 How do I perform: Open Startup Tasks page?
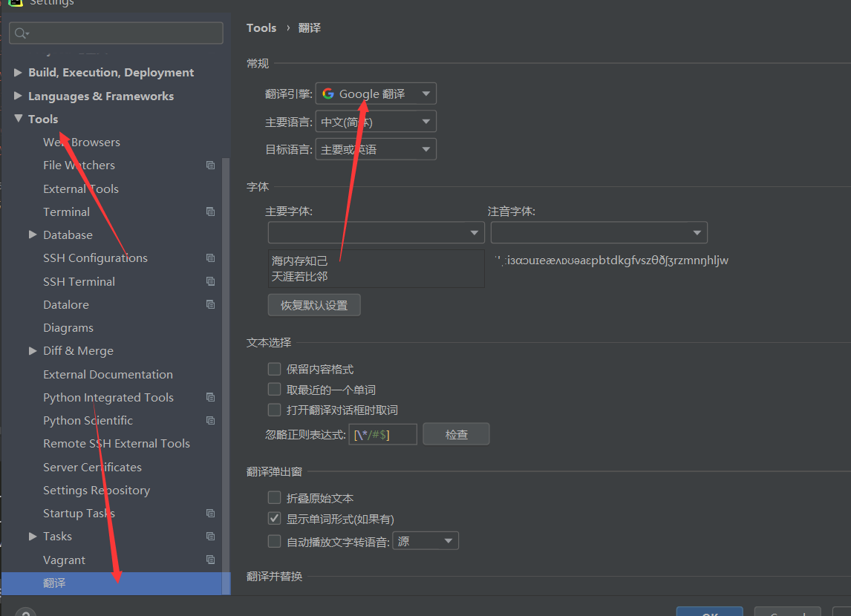click(79, 514)
